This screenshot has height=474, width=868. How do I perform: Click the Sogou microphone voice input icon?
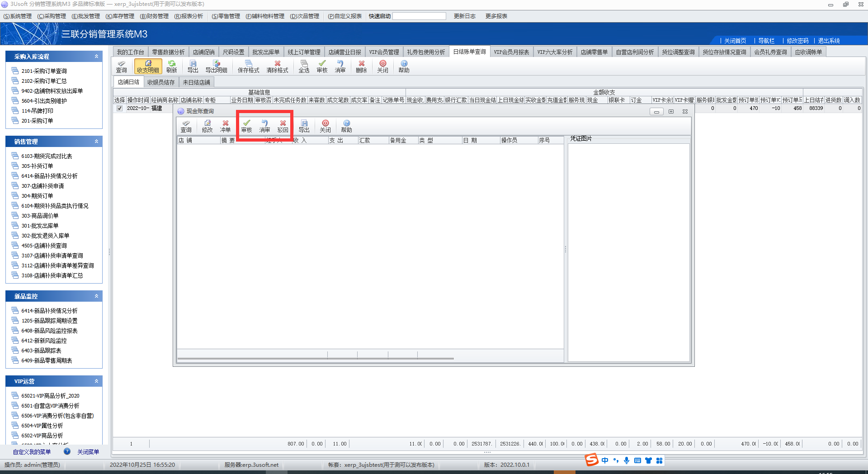pyautogui.click(x=626, y=460)
